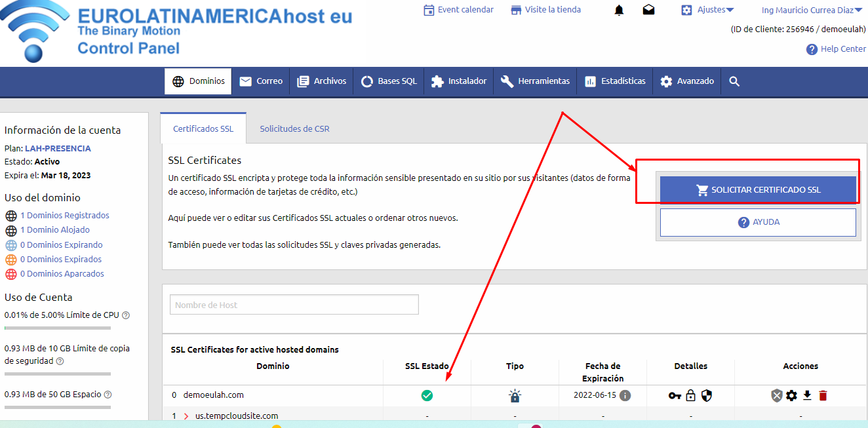Open the Bases SQL menu
Screen dimensions: 868x428
[389, 81]
